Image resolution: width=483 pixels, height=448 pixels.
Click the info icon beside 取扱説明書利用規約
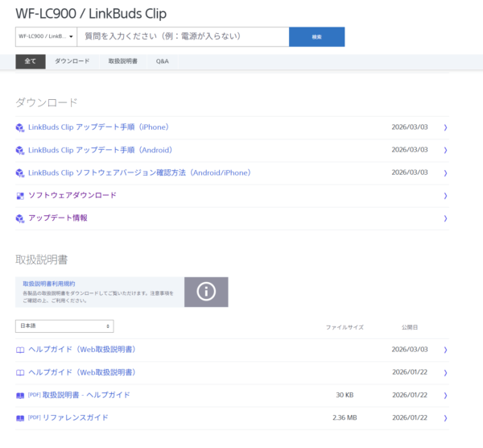[x=206, y=292]
